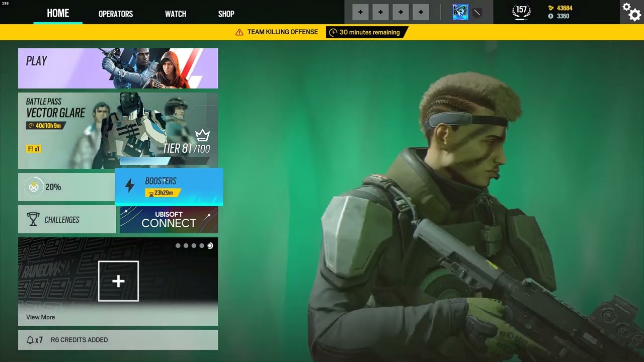Click the R6 credits coin icon near 3360
The width and height of the screenshot is (644, 362).
click(x=551, y=16)
